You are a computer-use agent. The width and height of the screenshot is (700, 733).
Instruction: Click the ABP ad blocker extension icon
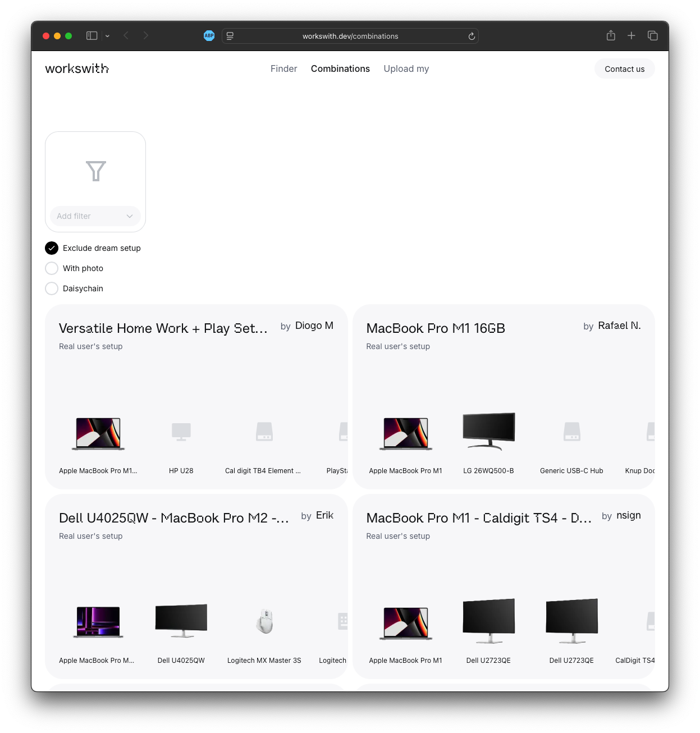point(209,36)
